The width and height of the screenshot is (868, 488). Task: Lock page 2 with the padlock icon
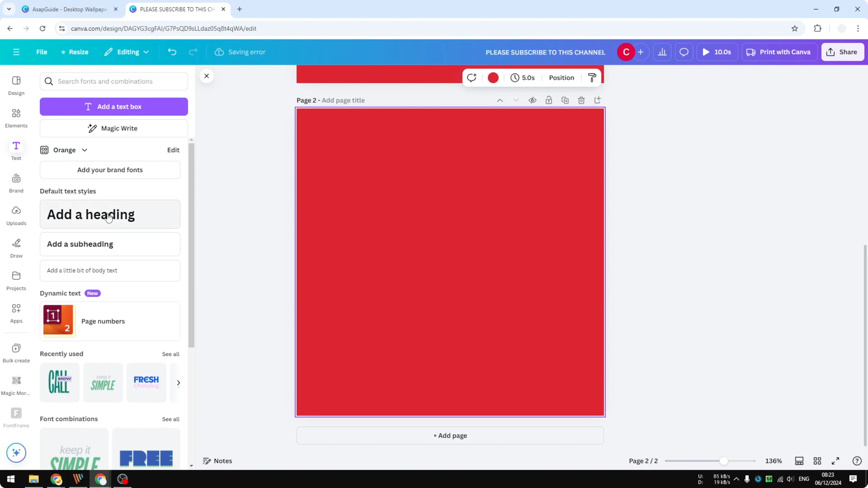pyautogui.click(x=549, y=100)
